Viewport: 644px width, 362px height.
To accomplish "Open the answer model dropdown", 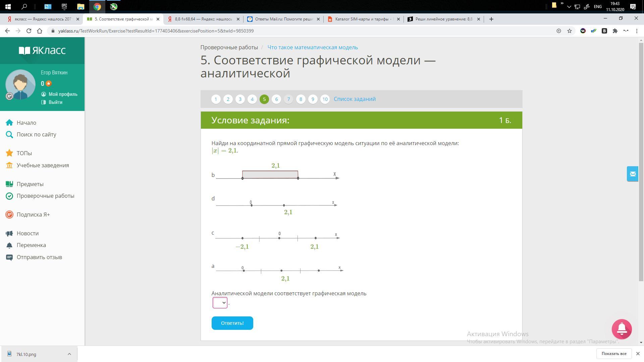I will pyautogui.click(x=220, y=303).
